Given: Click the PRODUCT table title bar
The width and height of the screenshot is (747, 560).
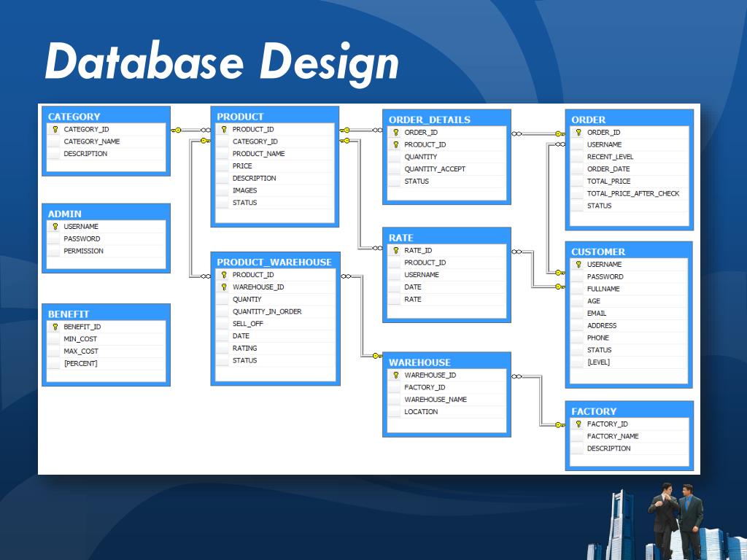Looking at the screenshot, I should [275, 116].
